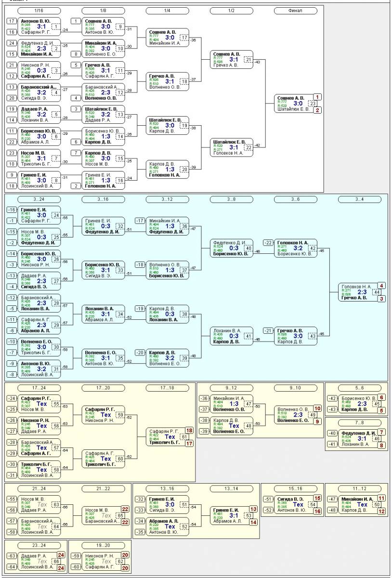
Task: Click the "1/4" round header
Action: tap(167, 10)
